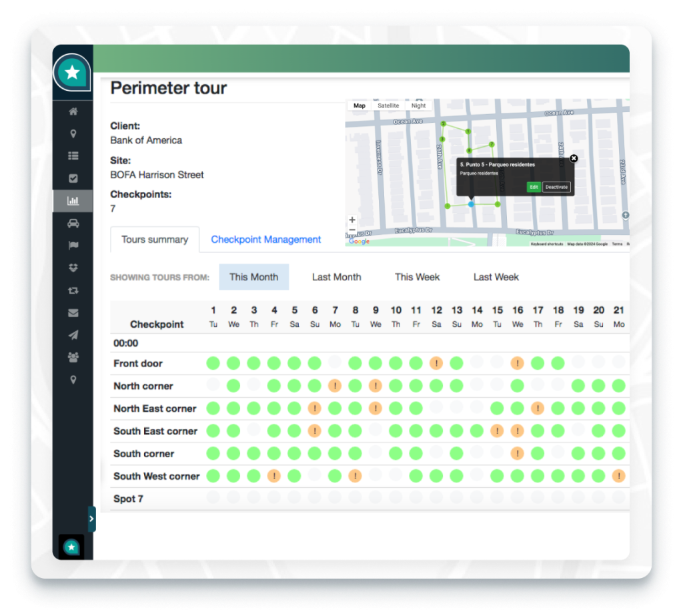This screenshot has width=683, height=616.
Task: Zoom in on the map
Action: click(352, 220)
